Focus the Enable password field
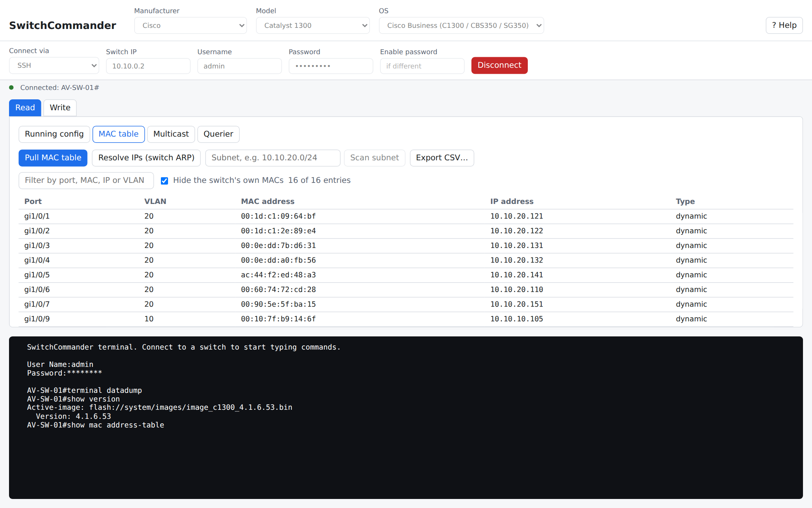 point(422,66)
